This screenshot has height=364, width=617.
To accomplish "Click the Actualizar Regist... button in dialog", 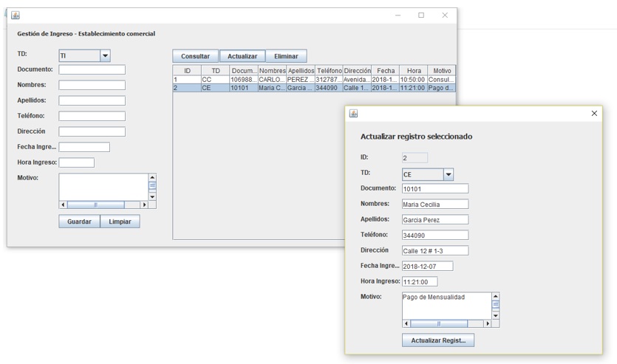I will coord(438,340).
